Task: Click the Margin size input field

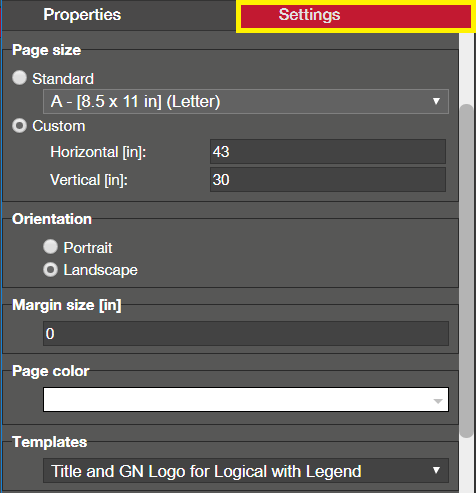Action: 246,333
